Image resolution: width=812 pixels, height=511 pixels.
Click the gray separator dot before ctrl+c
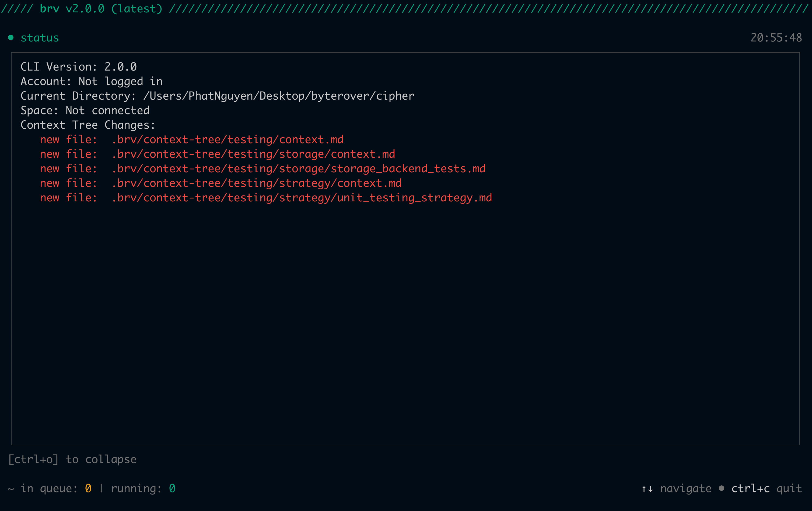[721, 488]
